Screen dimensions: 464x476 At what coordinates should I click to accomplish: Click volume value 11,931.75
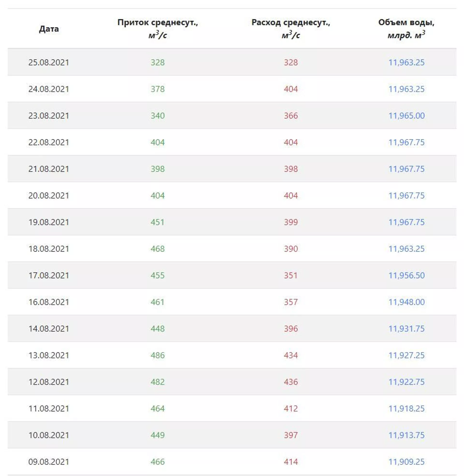pos(406,329)
